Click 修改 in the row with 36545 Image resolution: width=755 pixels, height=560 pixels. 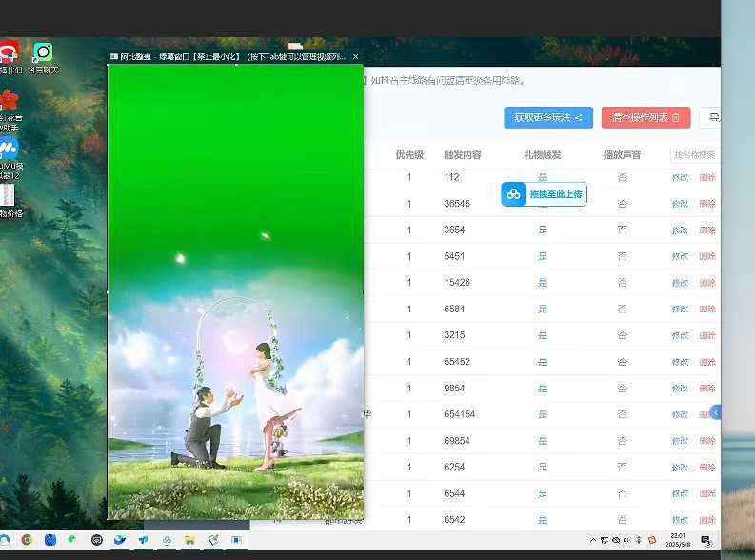pyautogui.click(x=680, y=204)
